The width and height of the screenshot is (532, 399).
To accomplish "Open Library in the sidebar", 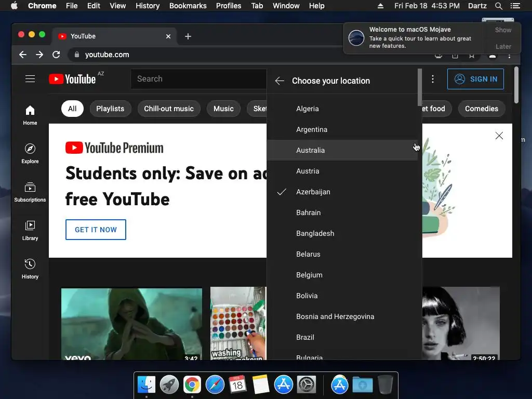I will tap(30, 231).
